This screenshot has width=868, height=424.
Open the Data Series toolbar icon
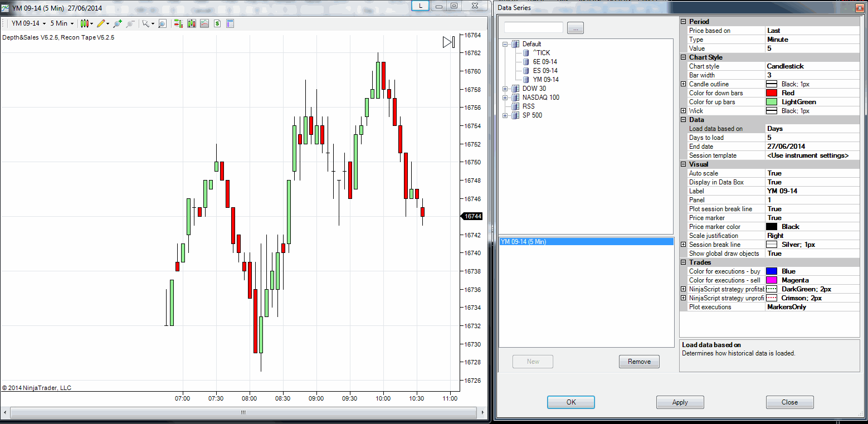[192, 23]
